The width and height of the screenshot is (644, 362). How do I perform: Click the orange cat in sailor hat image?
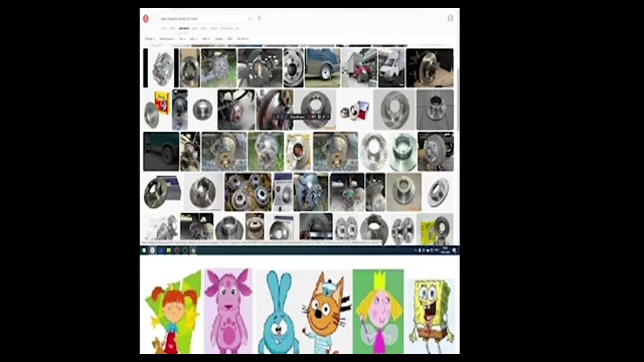coord(325,312)
